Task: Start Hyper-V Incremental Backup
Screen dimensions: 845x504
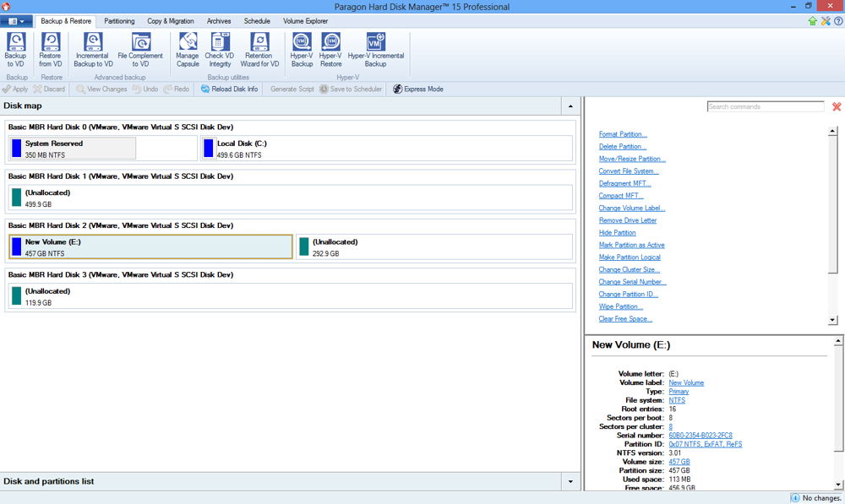Action: click(x=376, y=50)
